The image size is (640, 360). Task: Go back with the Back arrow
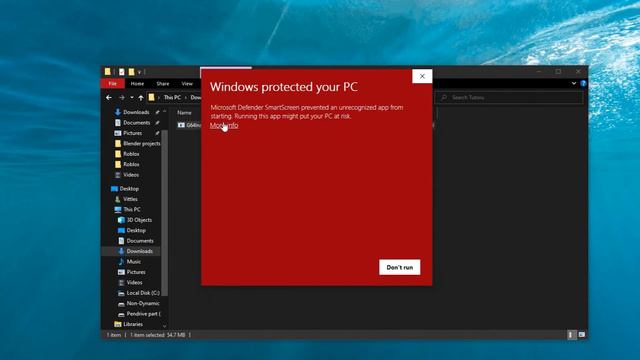109,98
